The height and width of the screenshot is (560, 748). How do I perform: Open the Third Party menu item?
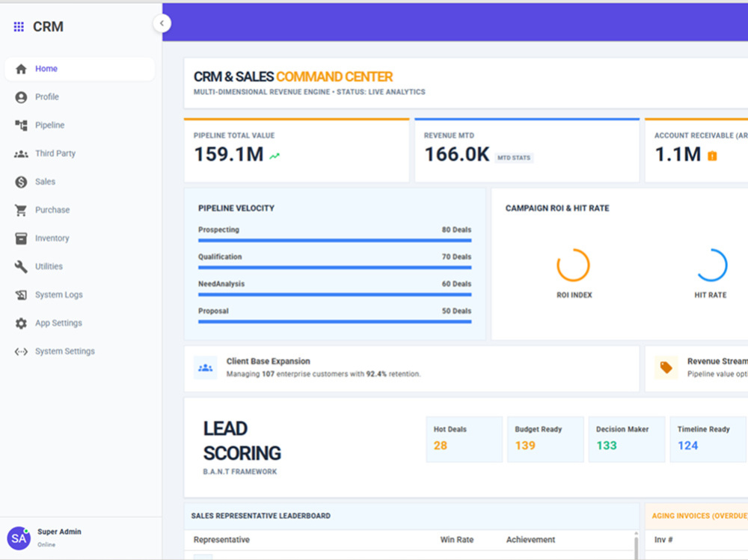[x=80, y=153]
